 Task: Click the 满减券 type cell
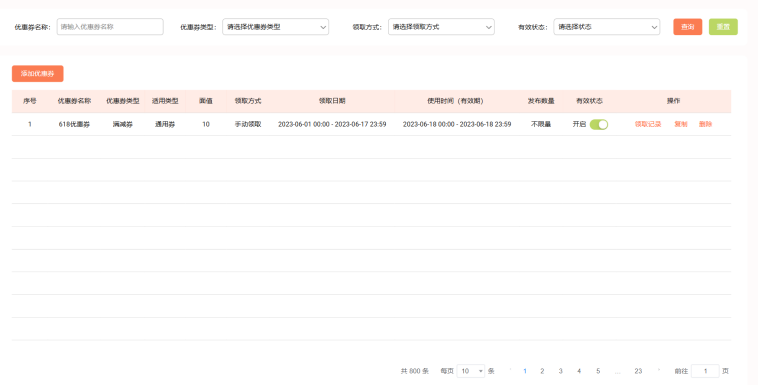point(123,124)
